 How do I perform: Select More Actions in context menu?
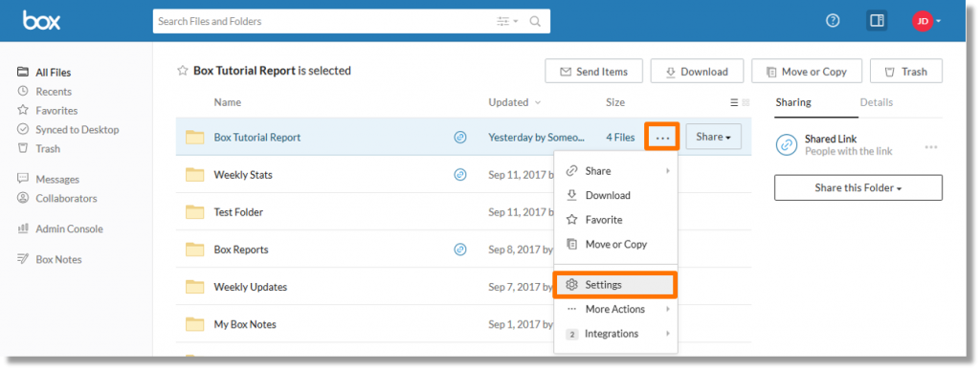click(x=615, y=310)
